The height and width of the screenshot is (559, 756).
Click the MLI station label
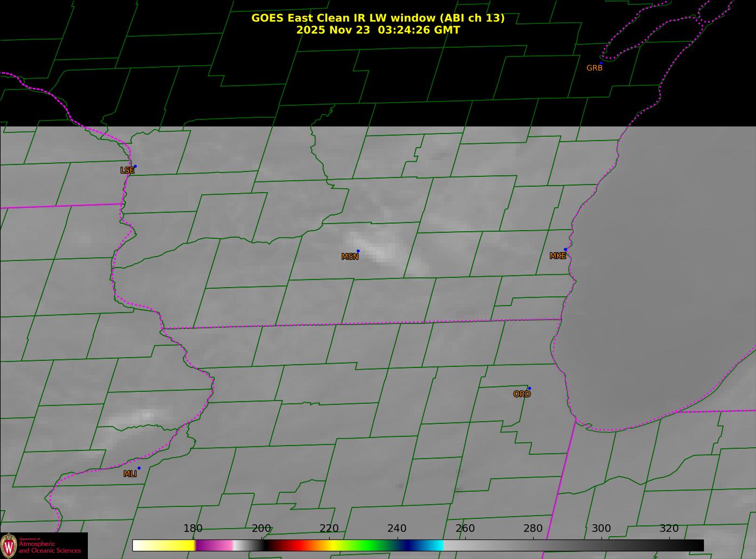130,474
